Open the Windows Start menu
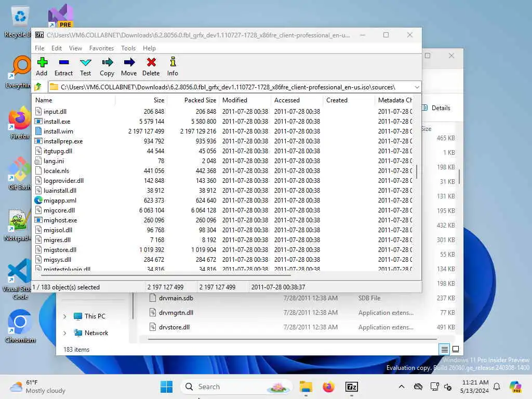This screenshot has height=399, width=532. tap(166, 387)
